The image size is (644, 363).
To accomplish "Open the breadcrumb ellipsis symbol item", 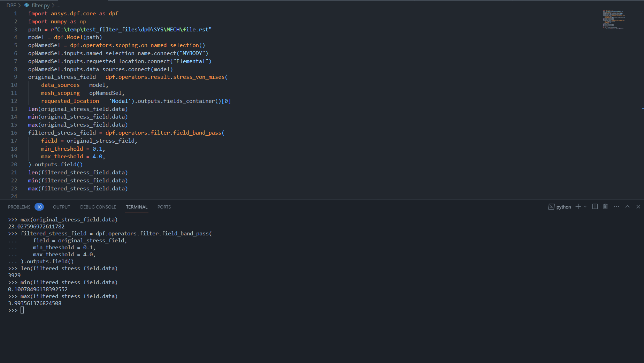I will (x=59, y=5).
